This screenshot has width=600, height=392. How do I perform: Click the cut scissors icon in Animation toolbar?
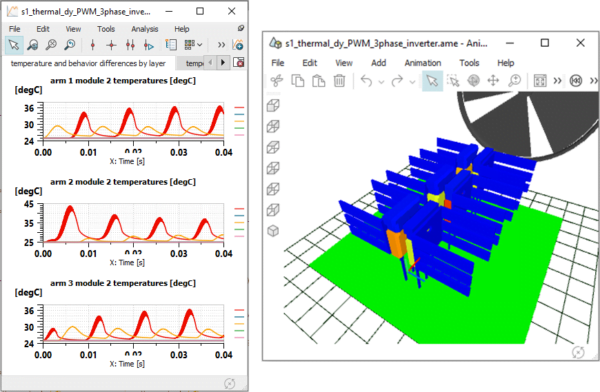tap(277, 81)
